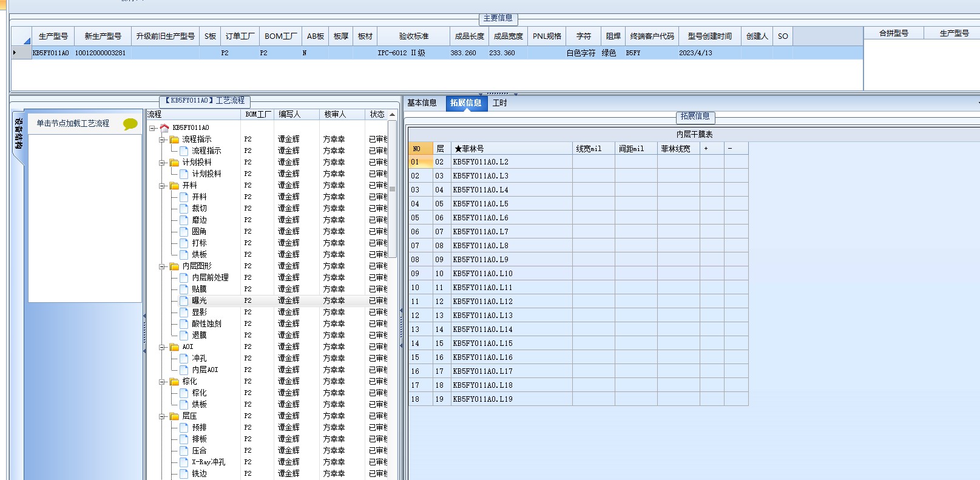Viewport: 980px width, 480px height.
Task: Click the 线宽mil column header
Action: 593,149
